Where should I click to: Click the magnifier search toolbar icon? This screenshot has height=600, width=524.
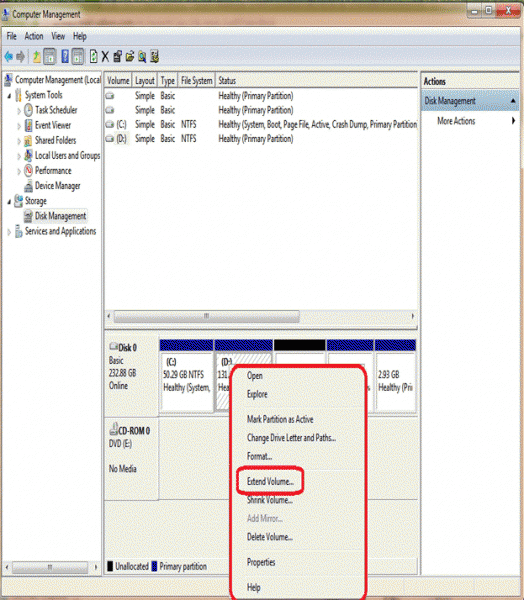(x=142, y=57)
